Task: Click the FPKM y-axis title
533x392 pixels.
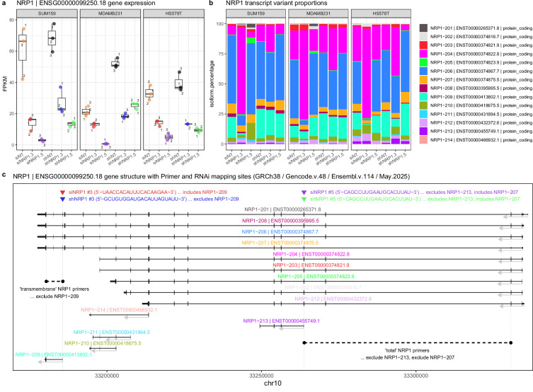Action: click(5, 83)
